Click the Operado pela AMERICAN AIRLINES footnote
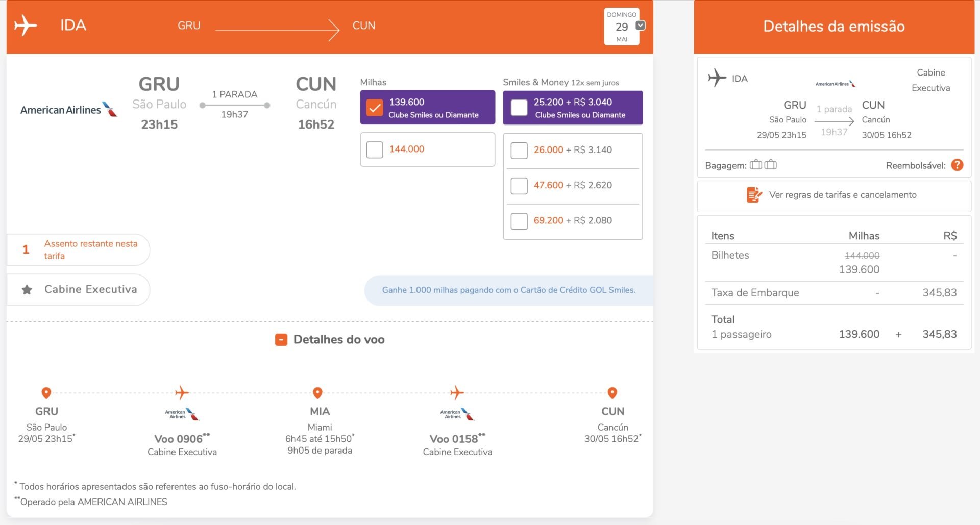This screenshot has height=525, width=980. (x=91, y=502)
